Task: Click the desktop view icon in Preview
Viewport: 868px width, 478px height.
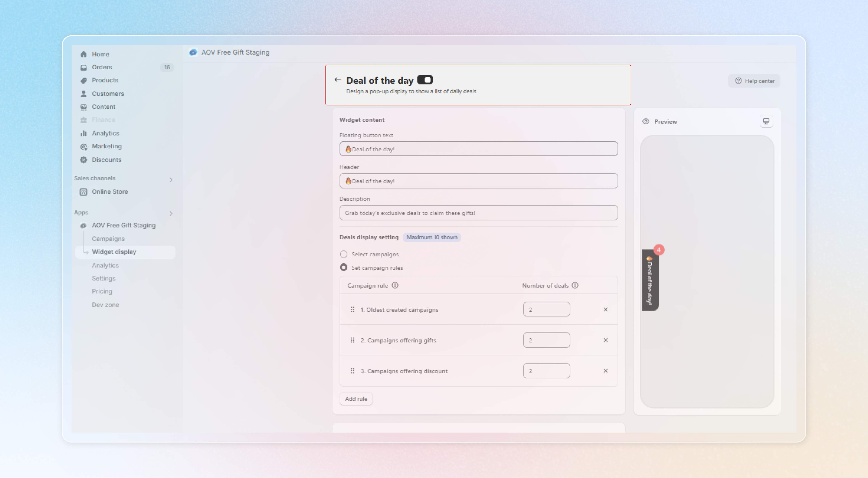Action: (x=766, y=121)
